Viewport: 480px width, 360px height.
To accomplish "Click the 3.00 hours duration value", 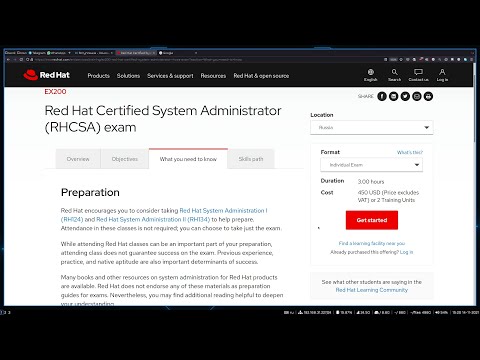I will [x=371, y=182].
